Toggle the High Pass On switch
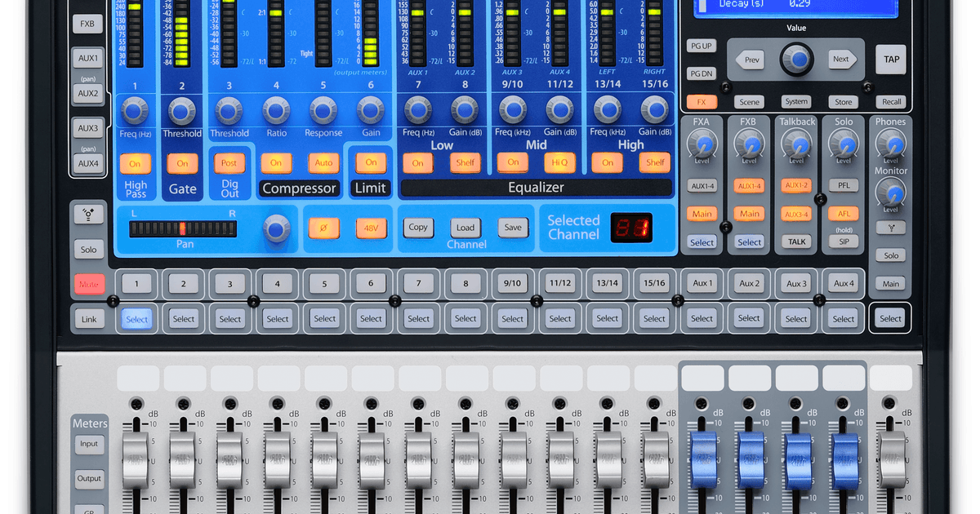The width and height of the screenshot is (980, 514). 136,163
